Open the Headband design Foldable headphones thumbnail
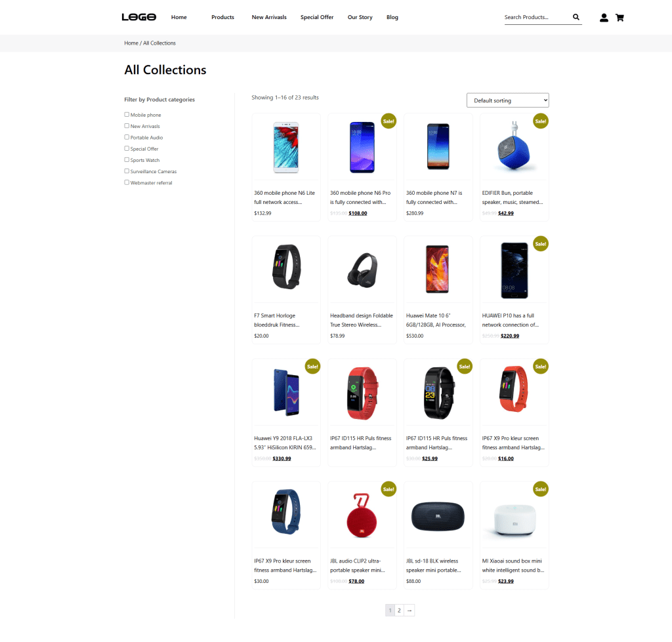The height and width of the screenshot is (642, 672). click(x=362, y=270)
